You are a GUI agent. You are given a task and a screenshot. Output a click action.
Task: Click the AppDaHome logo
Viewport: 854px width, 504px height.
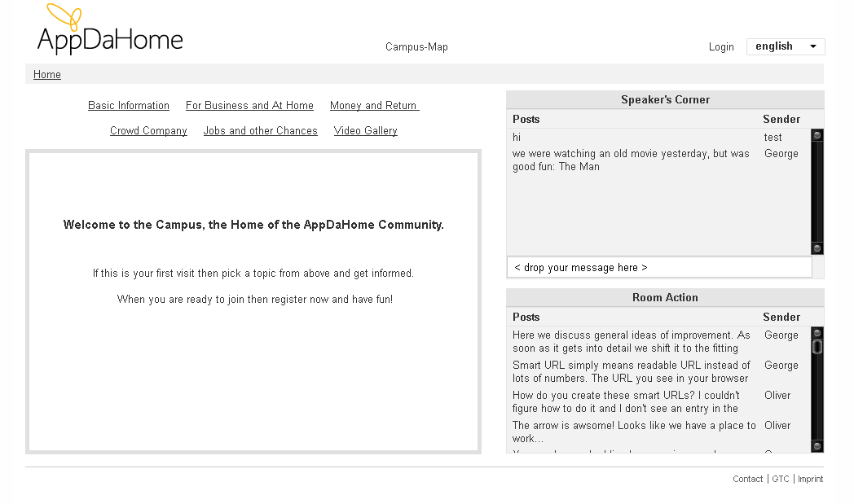click(x=109, y=28)
